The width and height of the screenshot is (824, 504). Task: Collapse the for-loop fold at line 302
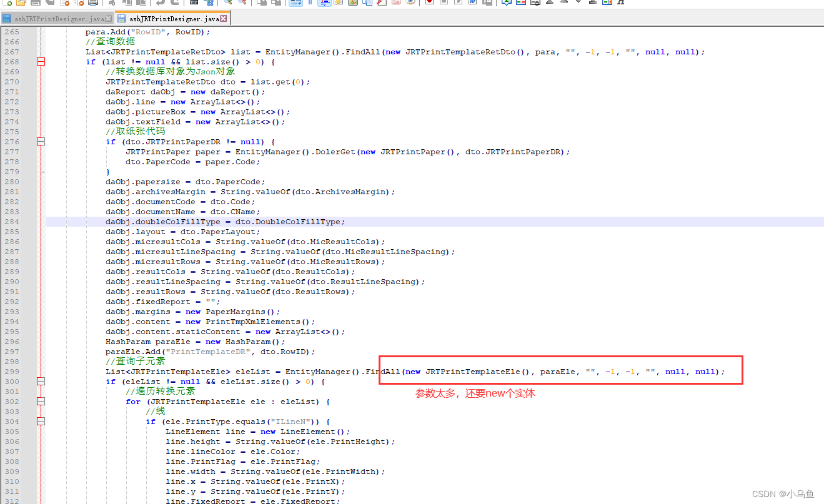tap(41, 402)
